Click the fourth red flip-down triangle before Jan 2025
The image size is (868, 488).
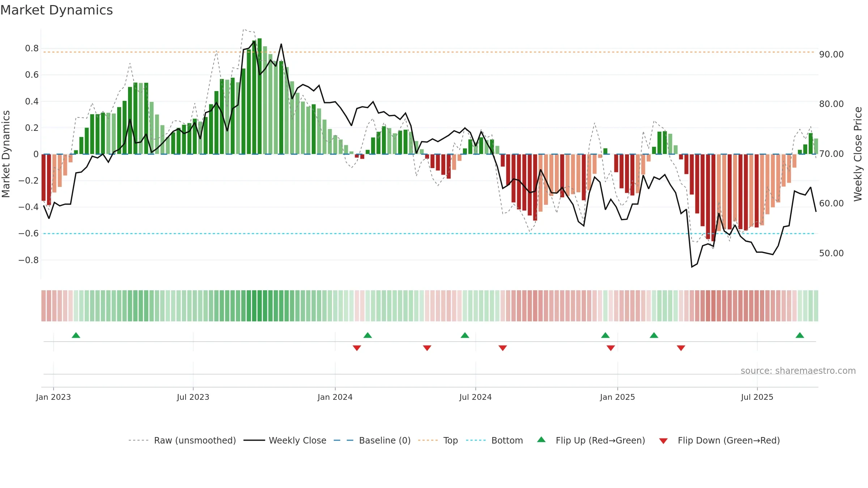pos(611,348)
